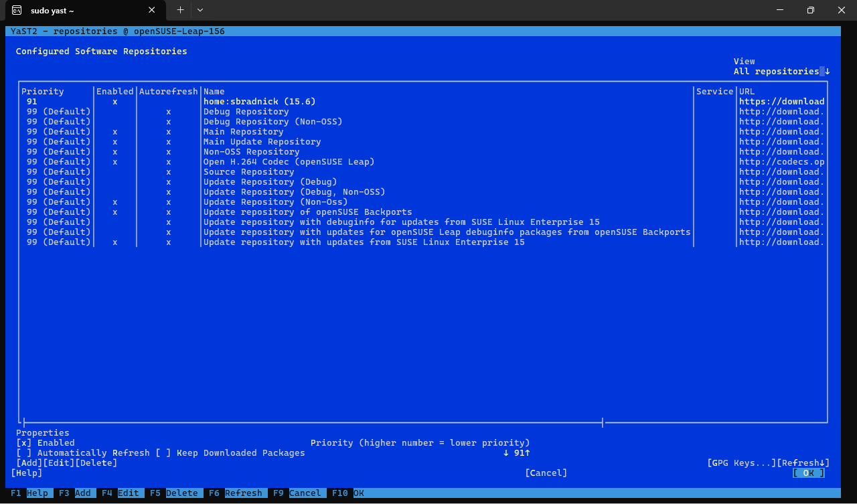Select Update repository of openSUSE Backports row
857x504 pixels.
[x=423, y=212]
